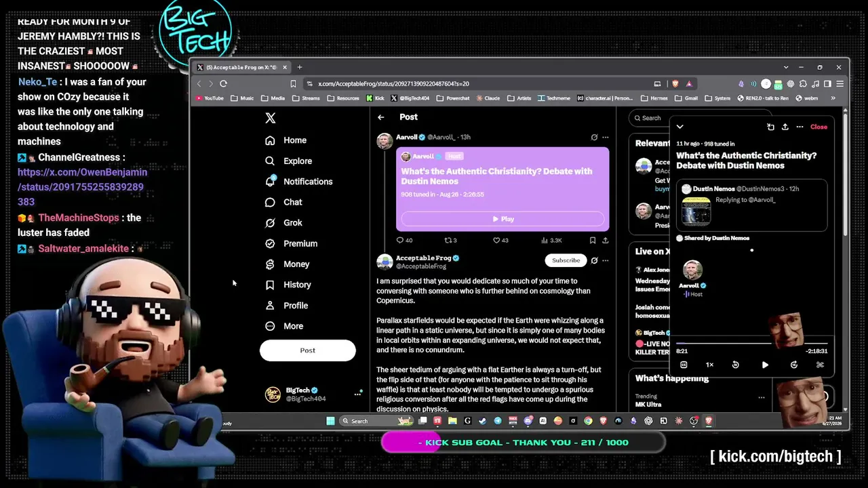
Task: Share Aarvoll's space post
Action: tap(605, 240)
